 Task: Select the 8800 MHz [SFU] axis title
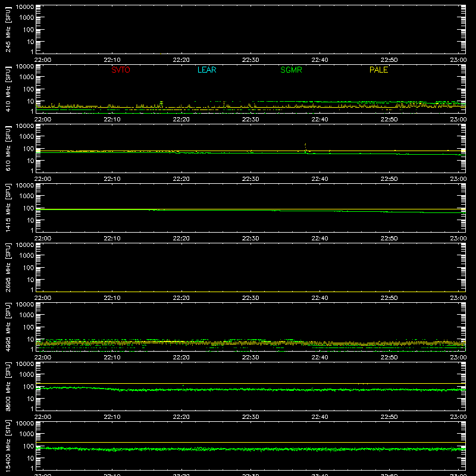[x=8, y=386]
